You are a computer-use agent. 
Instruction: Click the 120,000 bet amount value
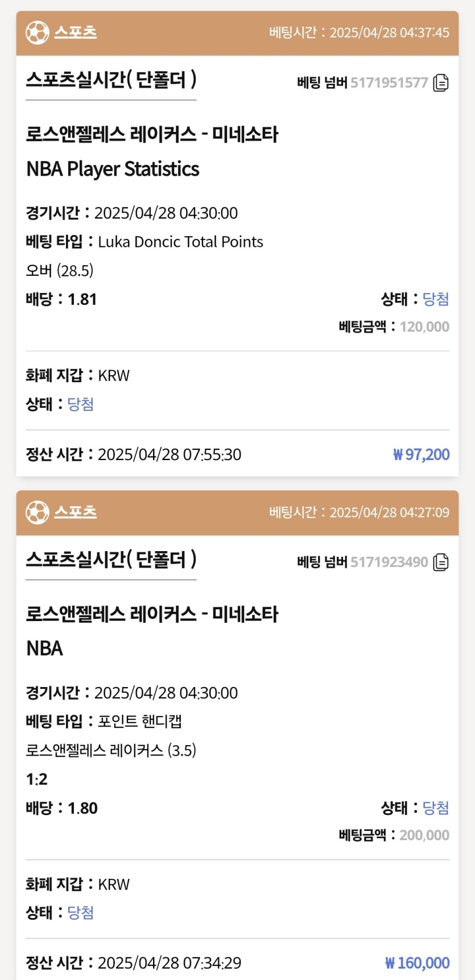pyautogui.click(x=424, y=327)
